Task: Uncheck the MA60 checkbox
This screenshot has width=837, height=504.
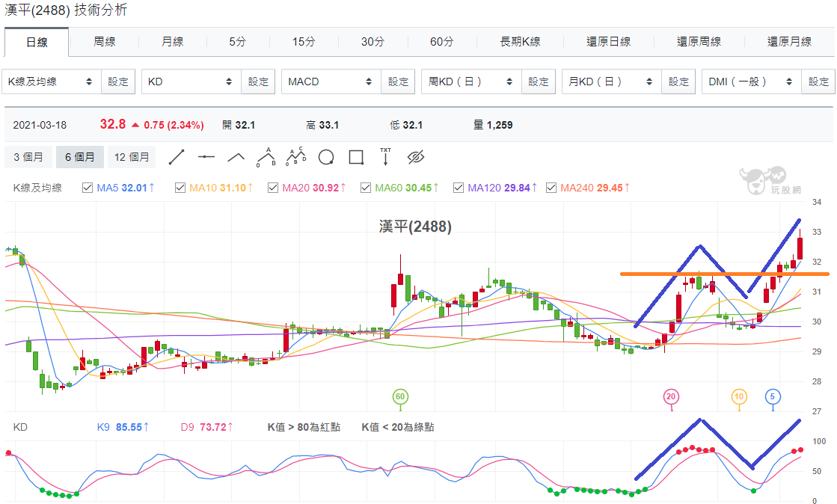Action: click(366, 188)
